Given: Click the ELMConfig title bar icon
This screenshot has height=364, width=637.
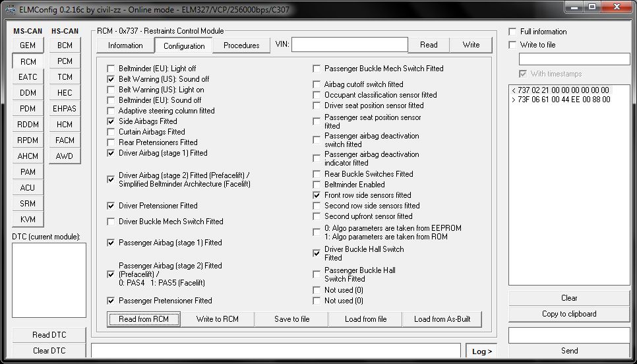Looking at the screenshot, I should [9, 9].
